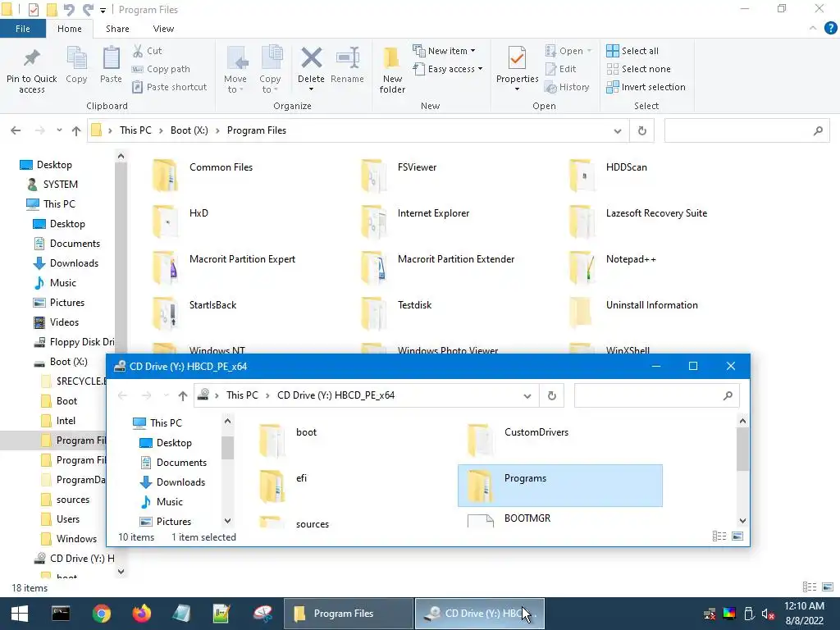This screenshot has height=630, width=840.
Task: Launch Google Chrome from taskbar
Action: pos(101,614)
